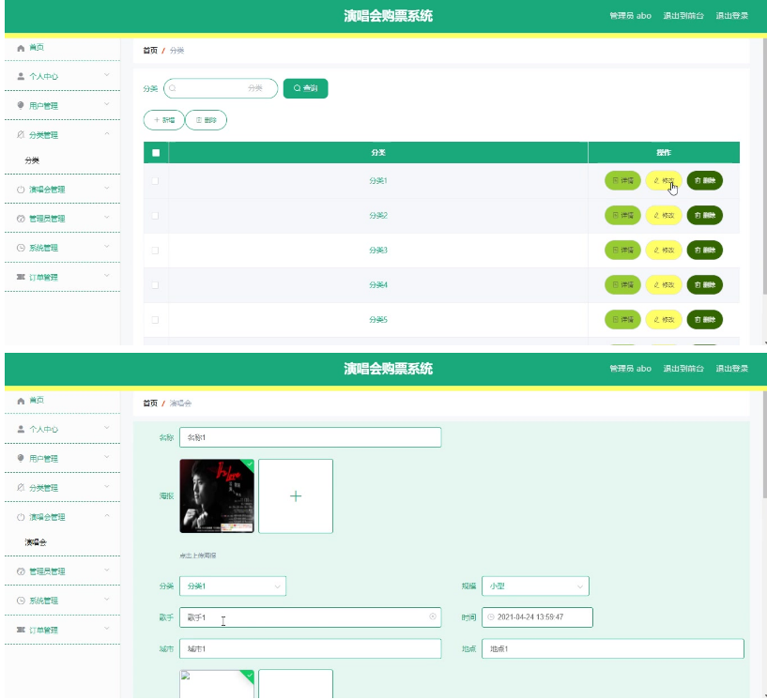Click 退出到前台 in the 演唱会 page header
The width and height of the screenshot is (767, 700).
683,369
